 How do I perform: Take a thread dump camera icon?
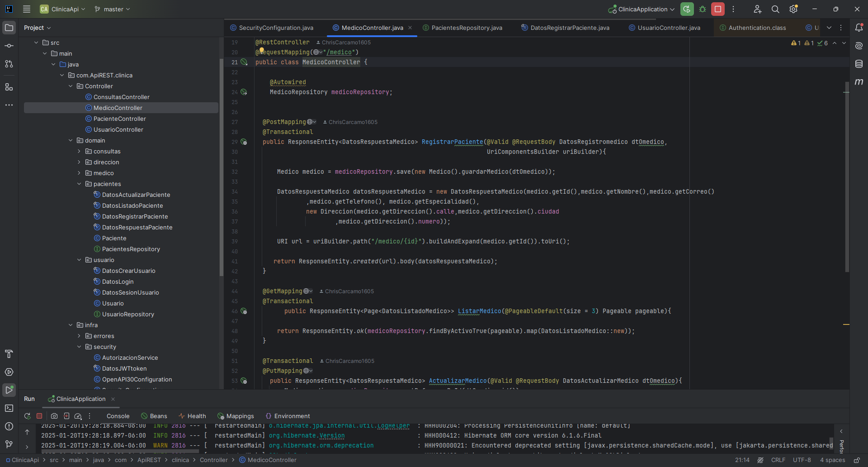pyautogui.click(x=54, y=416)
